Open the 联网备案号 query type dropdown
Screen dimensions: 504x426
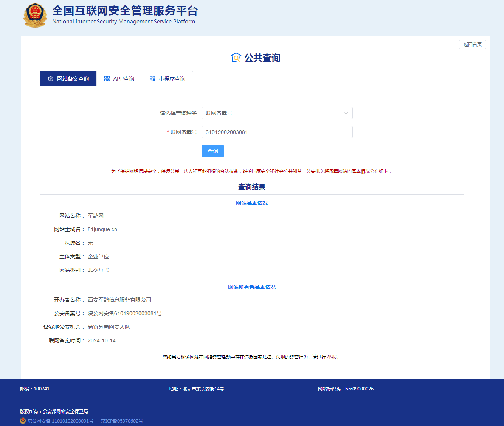click(x=277, y=113)
